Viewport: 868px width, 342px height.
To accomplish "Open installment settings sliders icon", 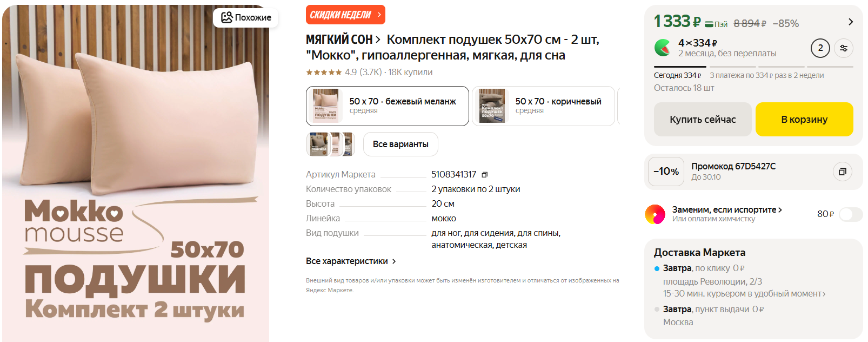I will tap(844, 48).
